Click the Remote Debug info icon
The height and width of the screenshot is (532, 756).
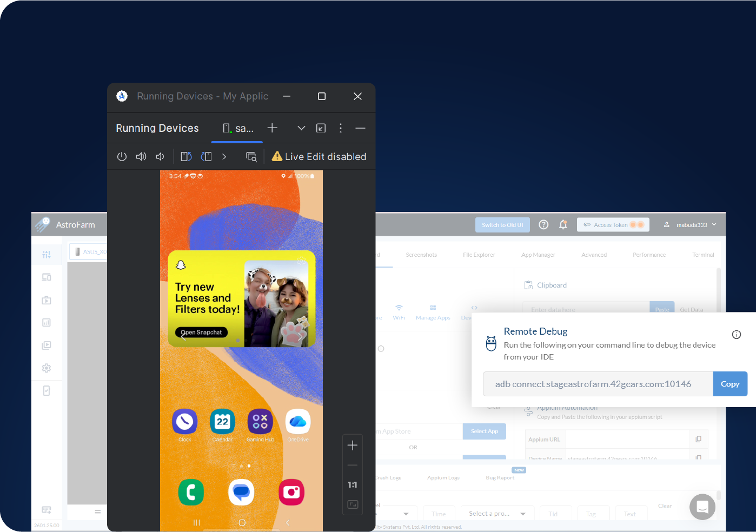pos(736,335)
